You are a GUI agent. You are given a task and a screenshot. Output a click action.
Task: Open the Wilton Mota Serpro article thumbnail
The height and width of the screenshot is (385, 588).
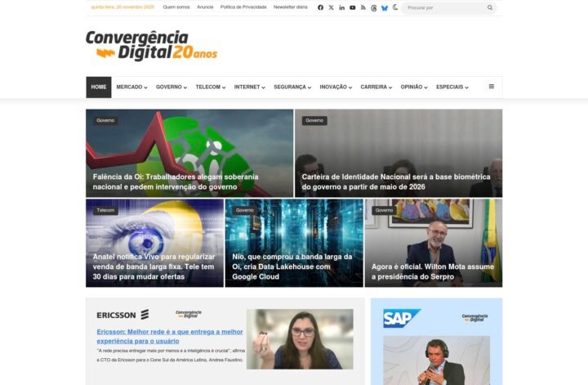coord(433,243)
